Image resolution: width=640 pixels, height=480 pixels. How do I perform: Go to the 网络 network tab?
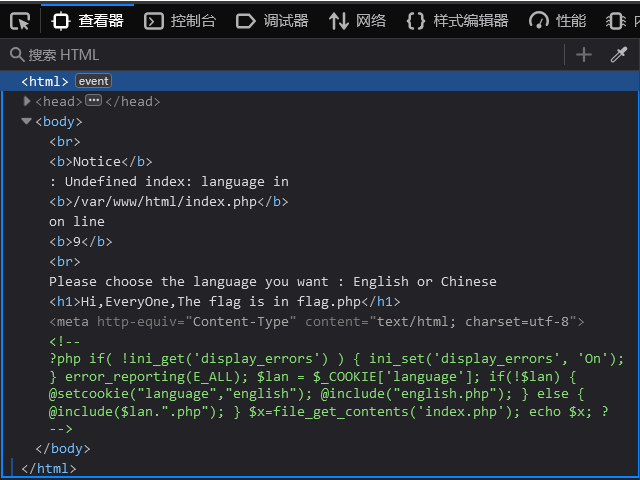coord(358,21)
